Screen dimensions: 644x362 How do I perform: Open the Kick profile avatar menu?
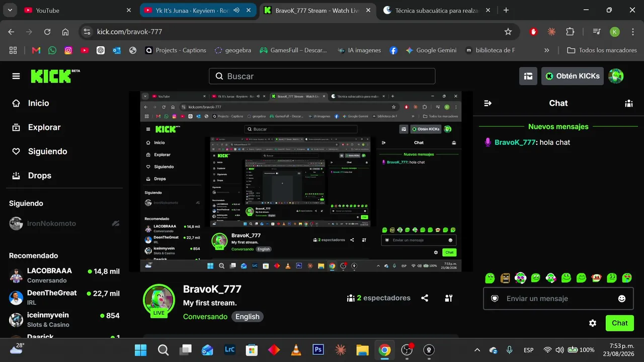coord(616,76)
